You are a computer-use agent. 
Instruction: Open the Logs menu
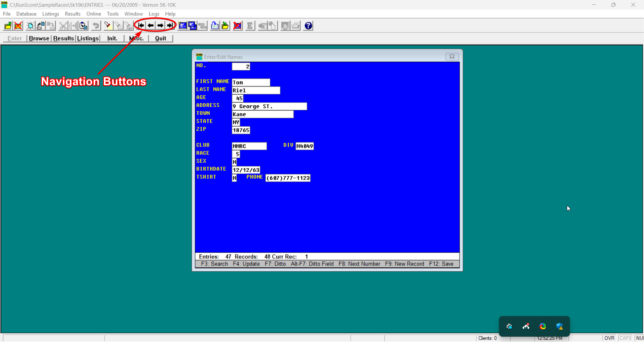154,14
